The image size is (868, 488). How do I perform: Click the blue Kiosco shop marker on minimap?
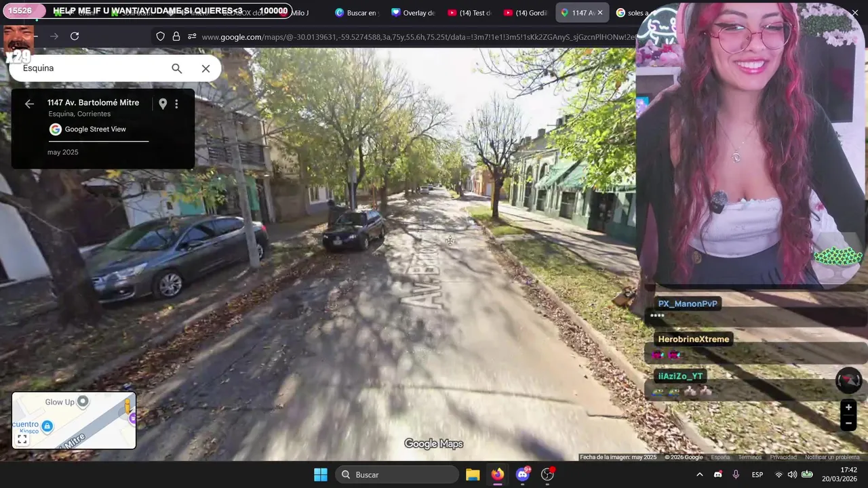tap(47, 426)
